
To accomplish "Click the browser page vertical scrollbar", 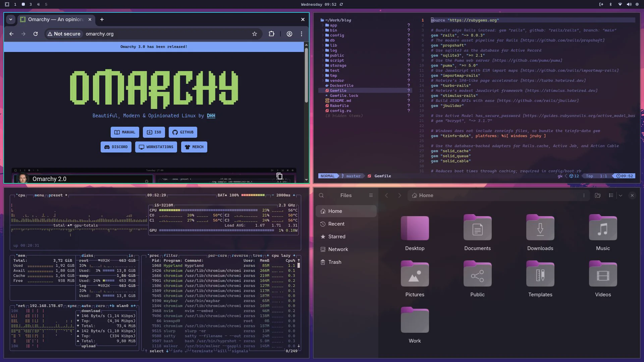I will (x=306, y=75).
